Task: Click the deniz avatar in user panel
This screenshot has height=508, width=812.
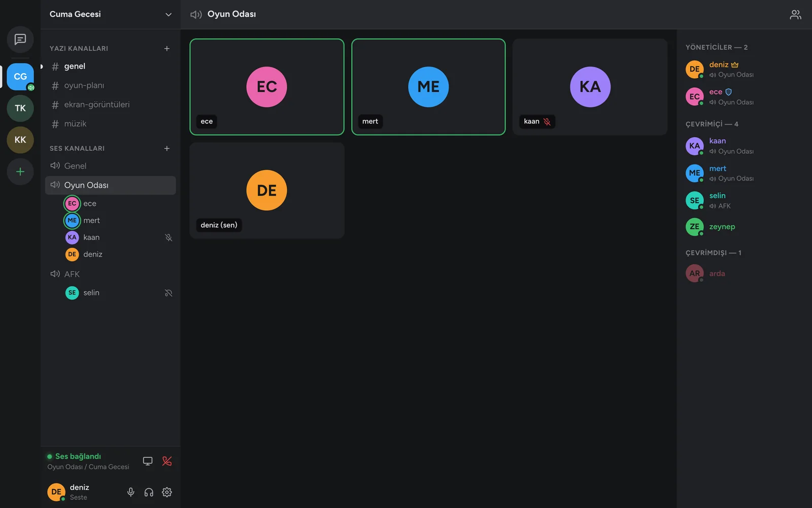Action: (56, 492)
